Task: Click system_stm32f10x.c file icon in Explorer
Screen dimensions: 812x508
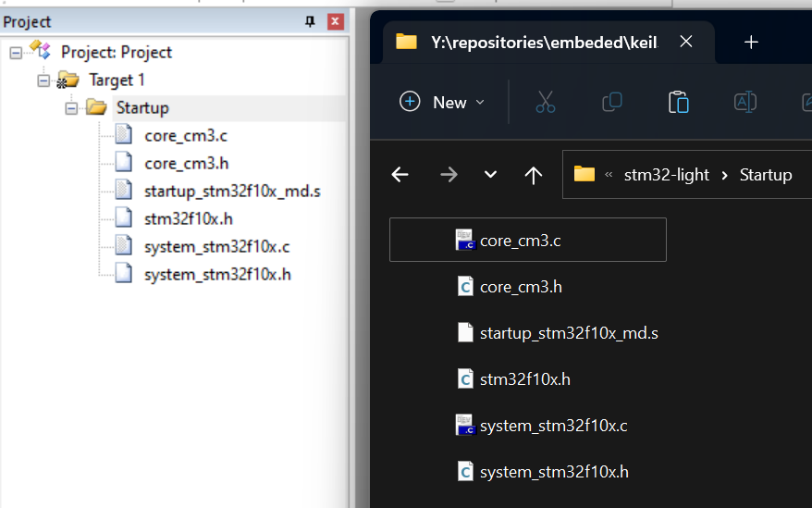Action: click(x=465, y=425)
